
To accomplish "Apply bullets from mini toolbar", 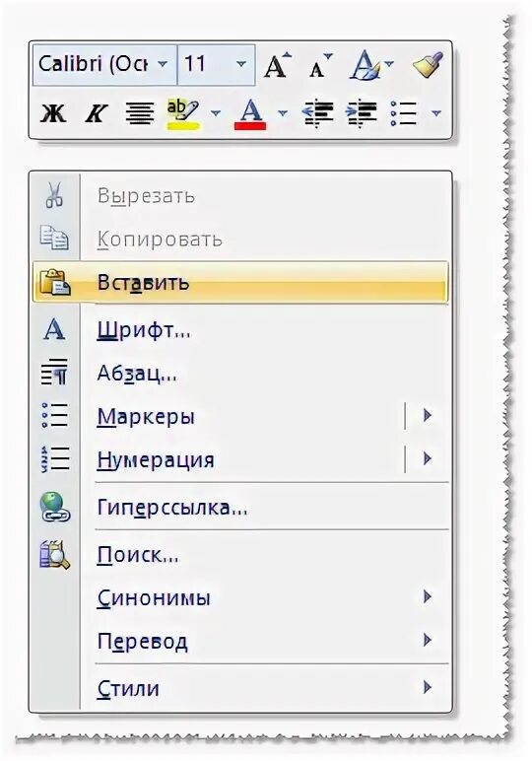I will (x=404, y=113).
